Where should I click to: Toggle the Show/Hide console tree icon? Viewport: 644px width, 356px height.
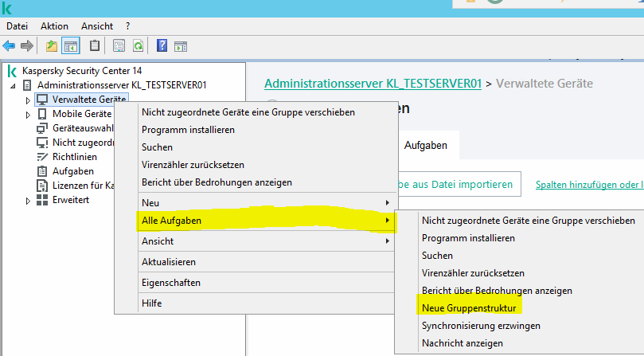pyautogui.click(x=70, y=45)
